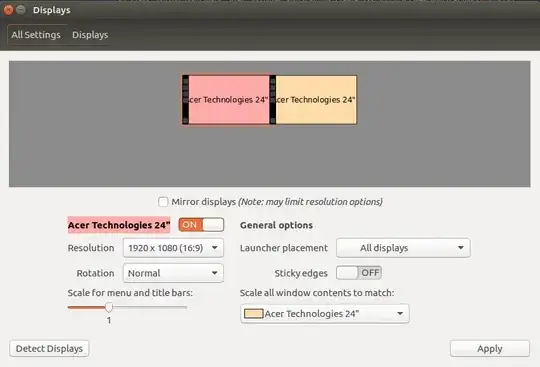Viewport: 540px width, 367px height.
Task: Turn off the Acer Technologies display switch
Action: [201, 225]
